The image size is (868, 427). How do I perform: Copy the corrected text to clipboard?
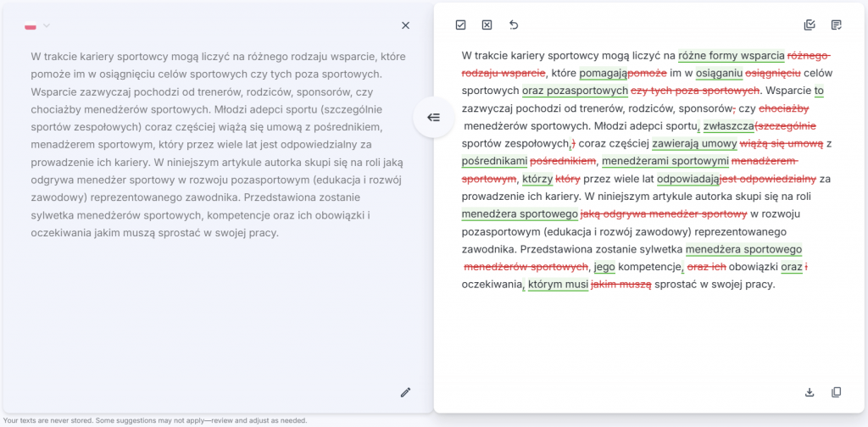(x=837, y=392)
